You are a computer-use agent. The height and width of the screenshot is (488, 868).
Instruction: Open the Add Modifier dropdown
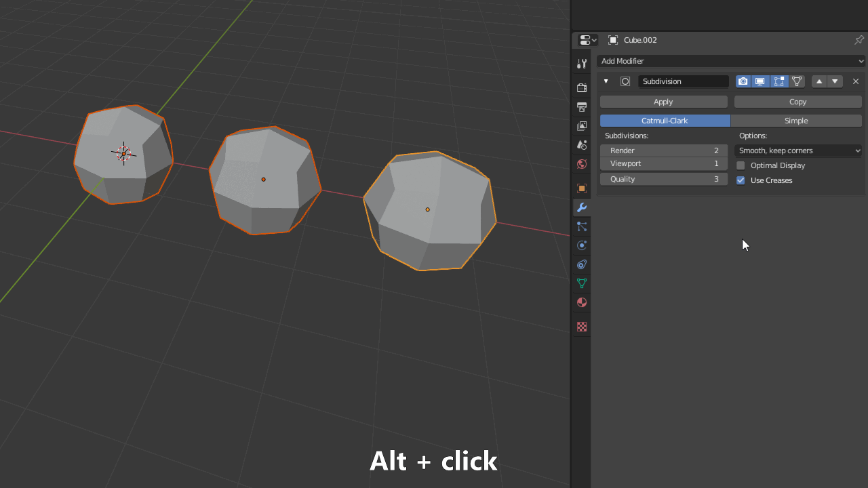731,61
